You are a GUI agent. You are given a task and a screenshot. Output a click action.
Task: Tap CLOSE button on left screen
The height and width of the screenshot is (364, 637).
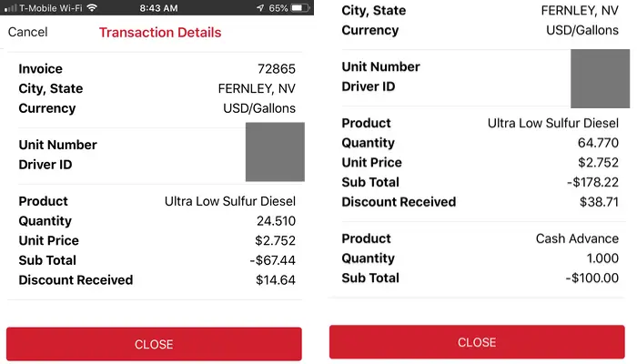tap(154, 344)
